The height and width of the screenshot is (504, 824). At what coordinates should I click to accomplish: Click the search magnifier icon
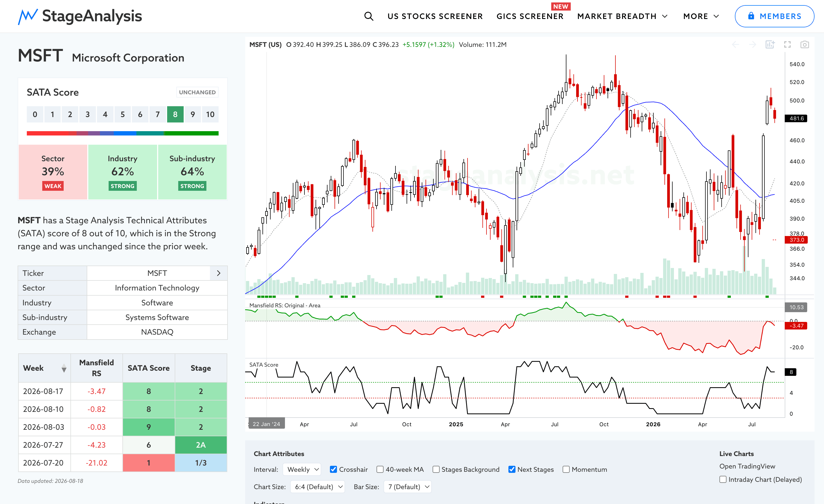click(369, 16)
